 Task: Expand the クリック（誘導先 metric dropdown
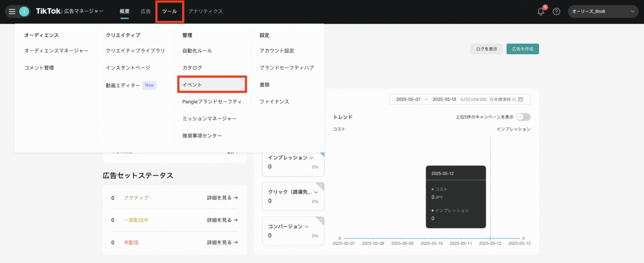[316, 192]
